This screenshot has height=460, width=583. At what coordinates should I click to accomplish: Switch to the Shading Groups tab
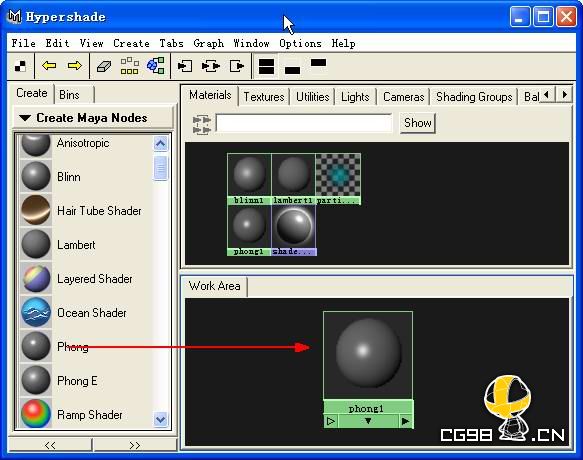tap(474, 97)
